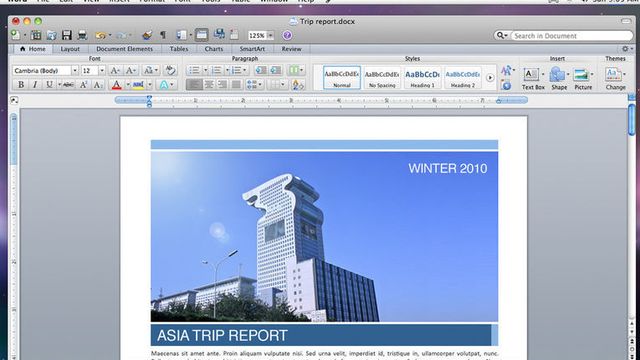Apply the No Spacing style
640x360 pixels.
(382, 78)
